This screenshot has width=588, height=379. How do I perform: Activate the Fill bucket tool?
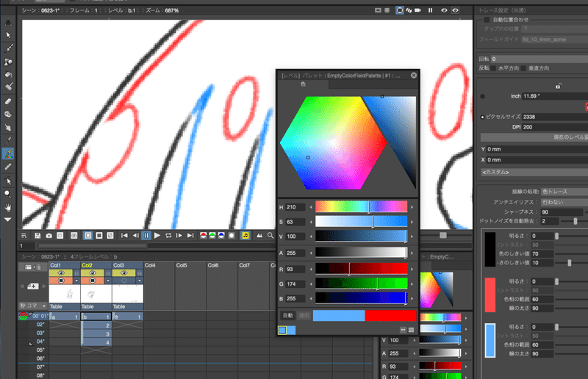8,74
